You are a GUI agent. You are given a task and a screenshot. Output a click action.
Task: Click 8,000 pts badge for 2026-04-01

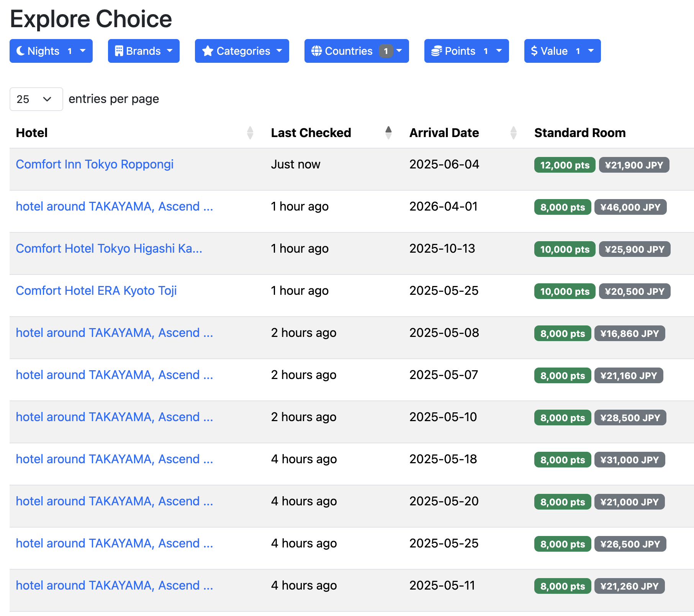(563, 207)
